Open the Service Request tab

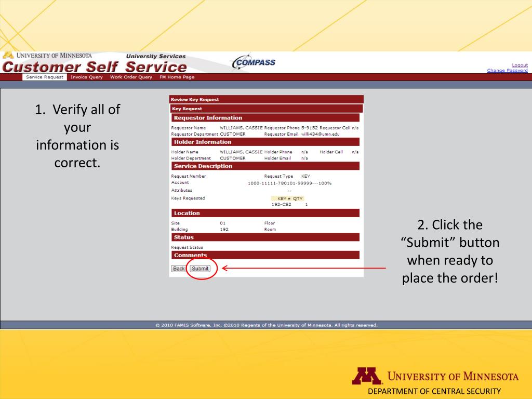click(x=45, y=77)
